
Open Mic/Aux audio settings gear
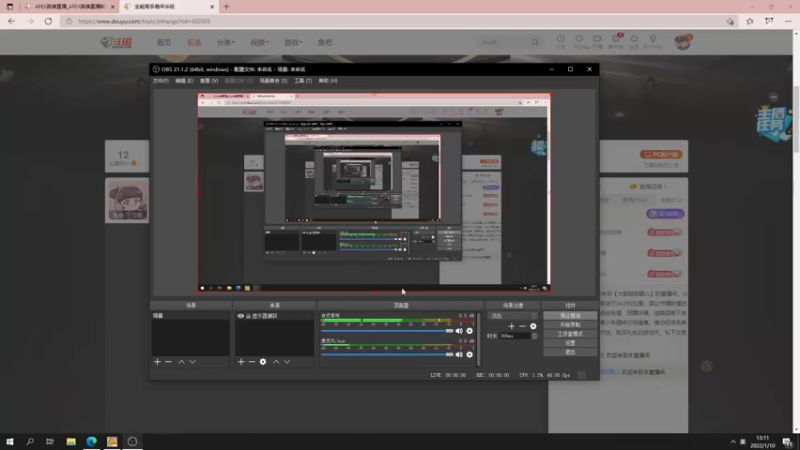[469, 355]
